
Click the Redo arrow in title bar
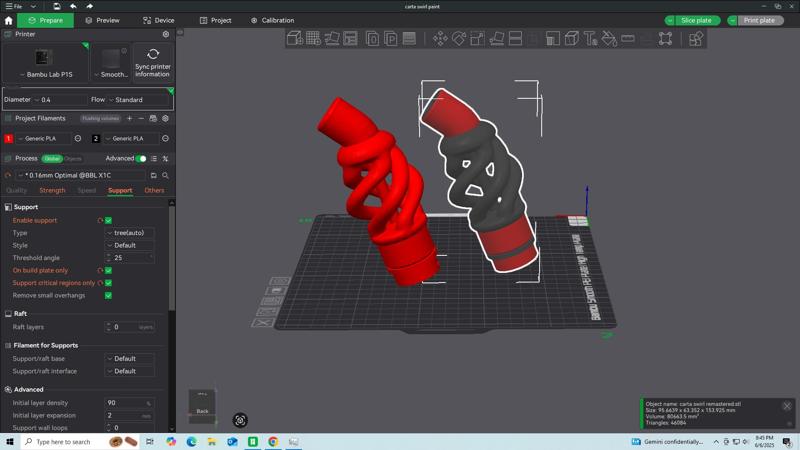(89, 6)
